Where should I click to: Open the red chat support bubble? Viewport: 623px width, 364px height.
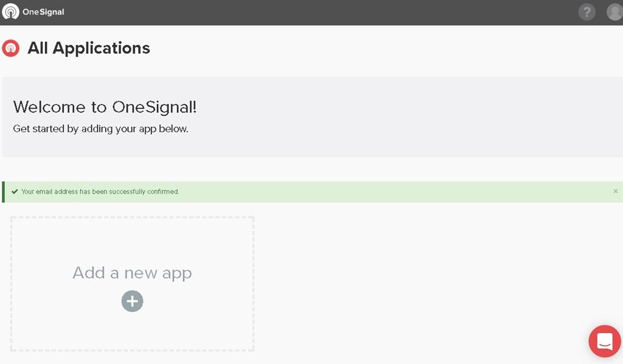(604, 341)
